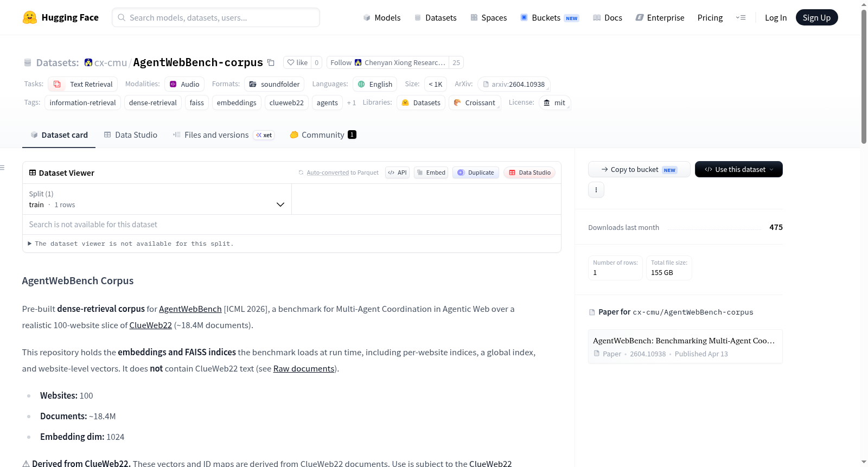
Task: Select the Text Retrieval task tag
Action: click(x=83, y=84)
